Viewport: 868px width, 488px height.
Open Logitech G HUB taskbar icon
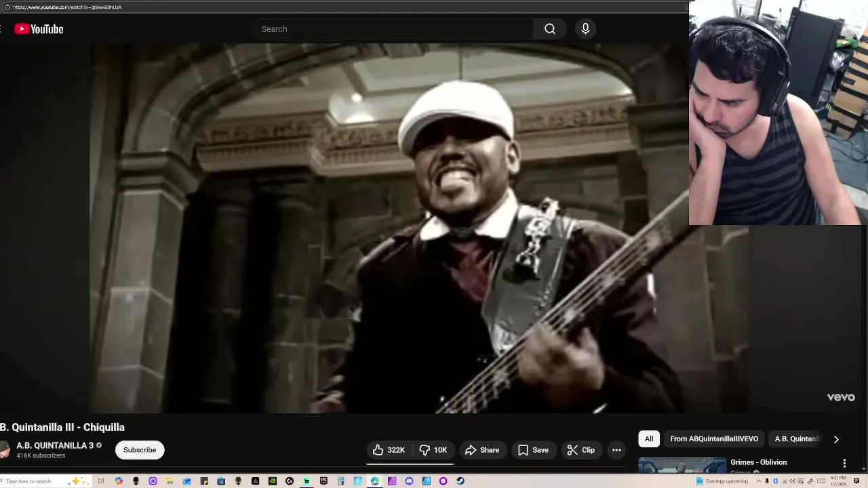click(290, 481)
